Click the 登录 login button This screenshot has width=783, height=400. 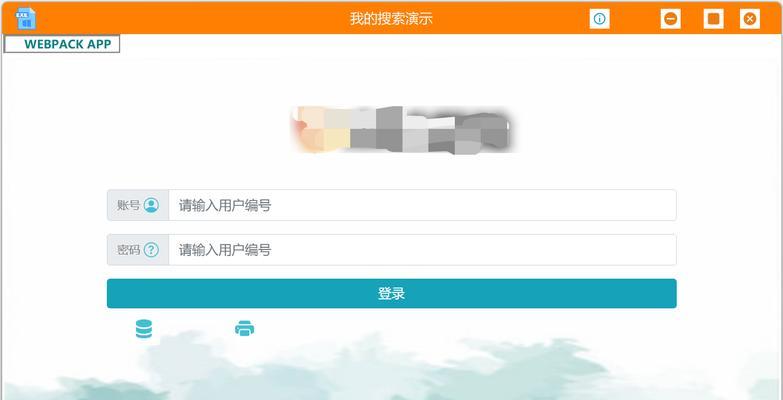(x=392, y=294)
